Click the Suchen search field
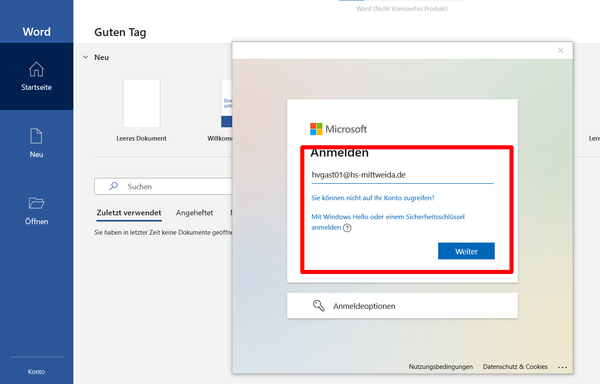Viewport: 600px width, 384px height. (x=163, y=186)
